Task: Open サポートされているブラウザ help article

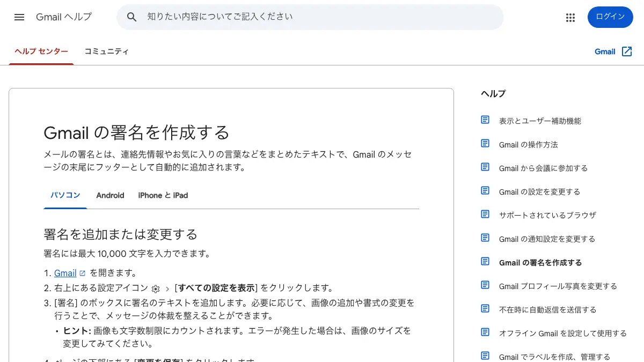Action: click(x=547, y=216)
